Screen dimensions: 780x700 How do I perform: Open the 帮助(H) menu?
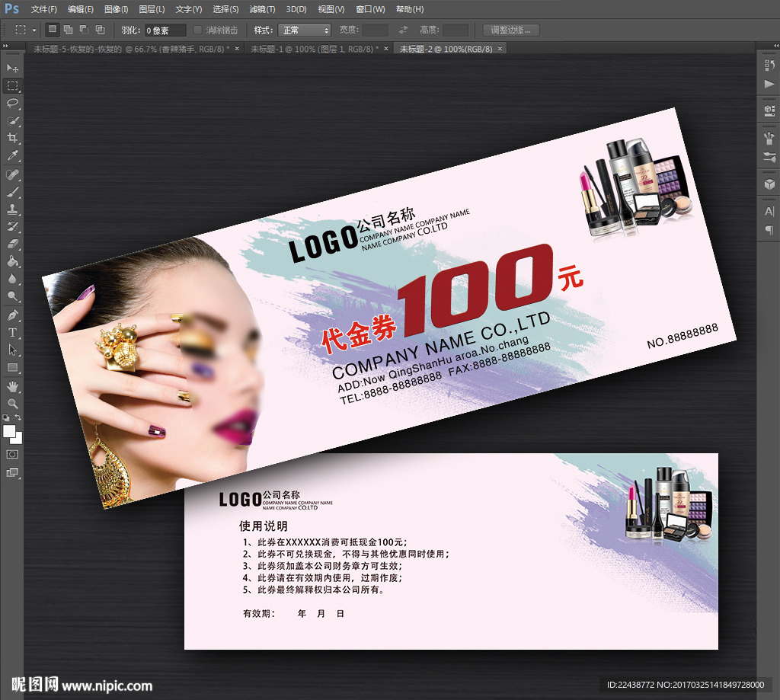coord(410,9)
